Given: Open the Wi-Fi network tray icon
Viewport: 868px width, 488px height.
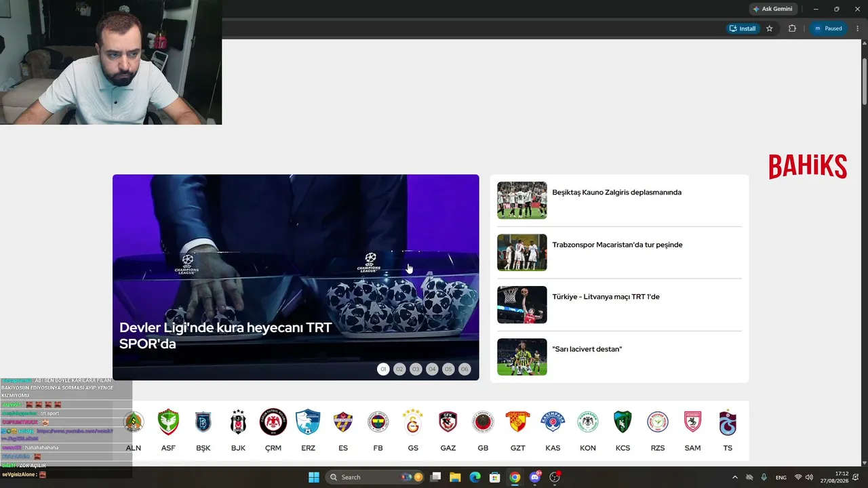Looking at the screenshot, I should [798, 477].
